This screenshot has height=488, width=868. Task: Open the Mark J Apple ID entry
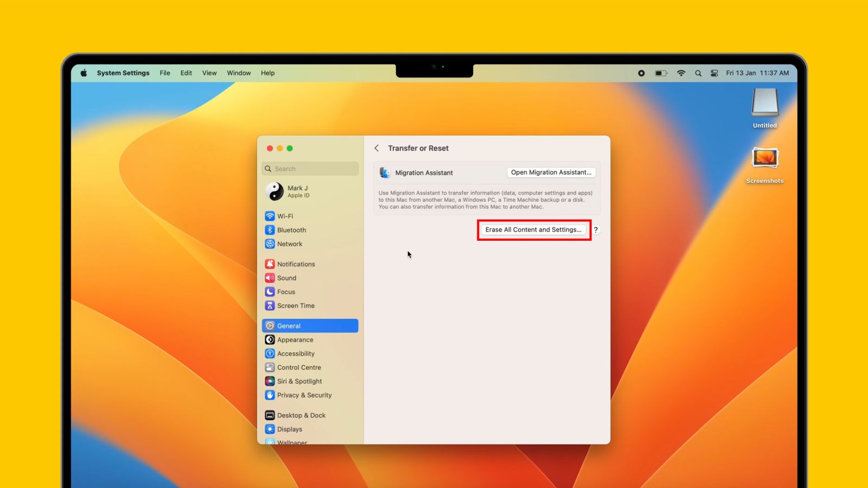click(310, 191)
